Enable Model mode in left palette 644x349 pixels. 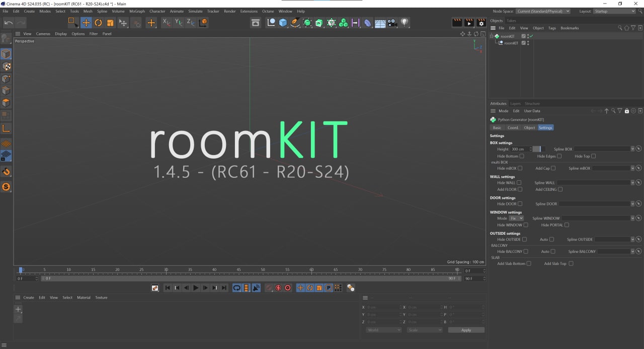click(x=6, y=54)
